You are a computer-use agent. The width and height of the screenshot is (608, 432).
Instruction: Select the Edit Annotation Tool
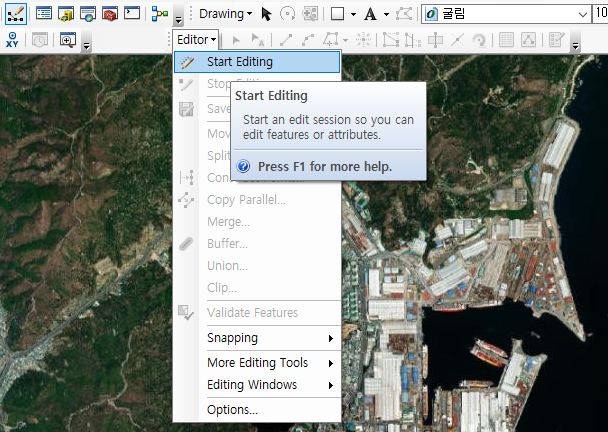[x=257, y=40]
